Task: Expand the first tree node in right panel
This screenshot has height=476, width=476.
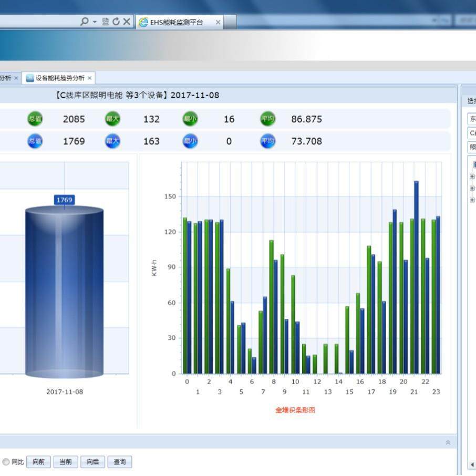Action: [x=472, y=177]
